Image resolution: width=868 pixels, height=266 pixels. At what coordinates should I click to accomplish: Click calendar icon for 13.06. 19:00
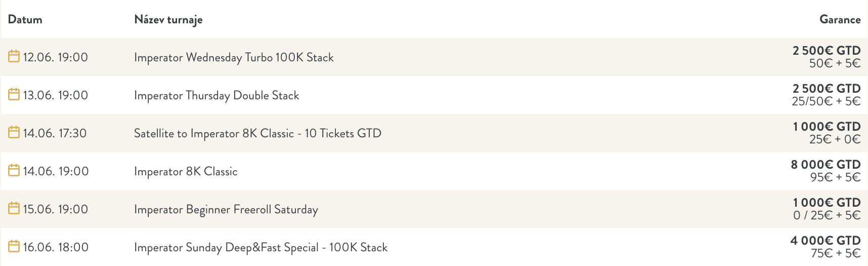14,94
